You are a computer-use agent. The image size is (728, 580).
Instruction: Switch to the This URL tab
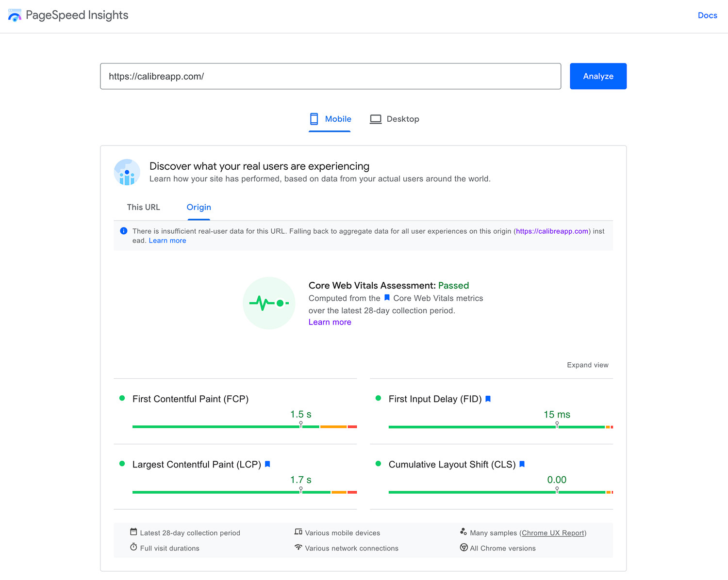[143, 207]
